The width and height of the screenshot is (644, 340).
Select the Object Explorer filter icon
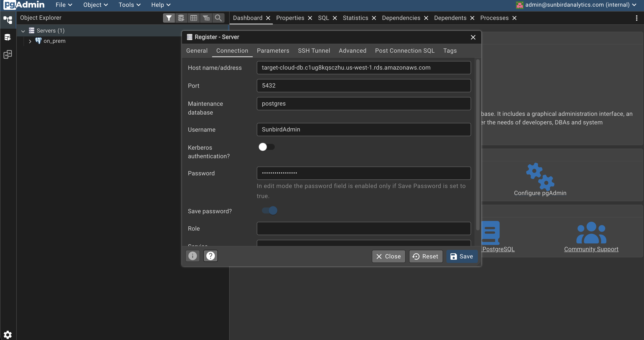169,18
